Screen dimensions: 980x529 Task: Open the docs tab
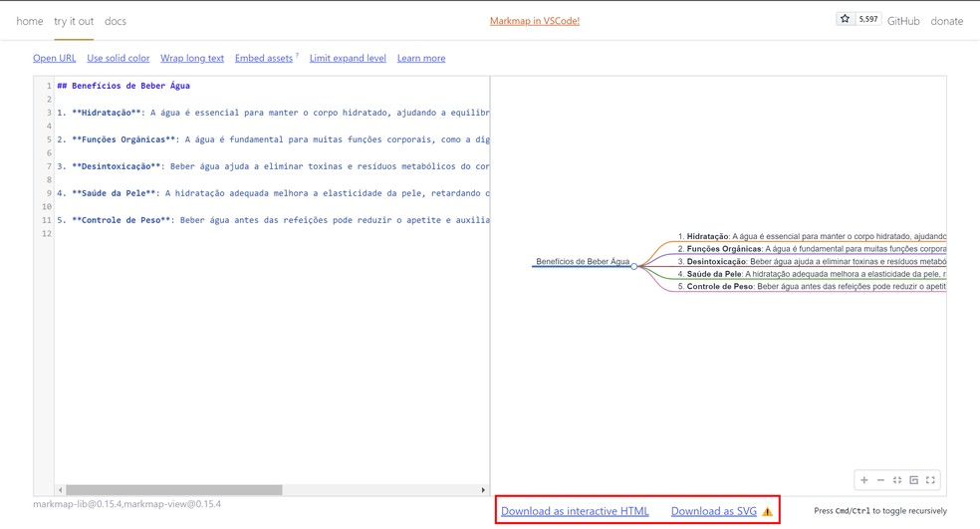[x=115, y=21]
